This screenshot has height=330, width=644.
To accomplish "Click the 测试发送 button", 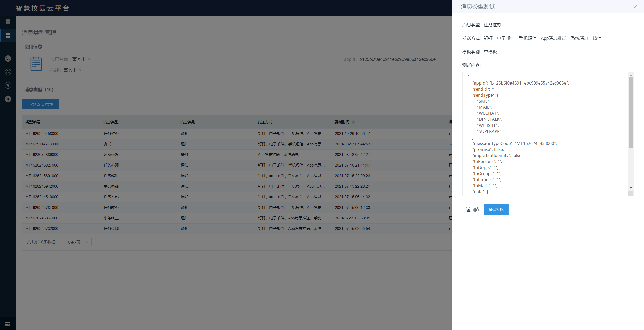I will coord(496,210).
